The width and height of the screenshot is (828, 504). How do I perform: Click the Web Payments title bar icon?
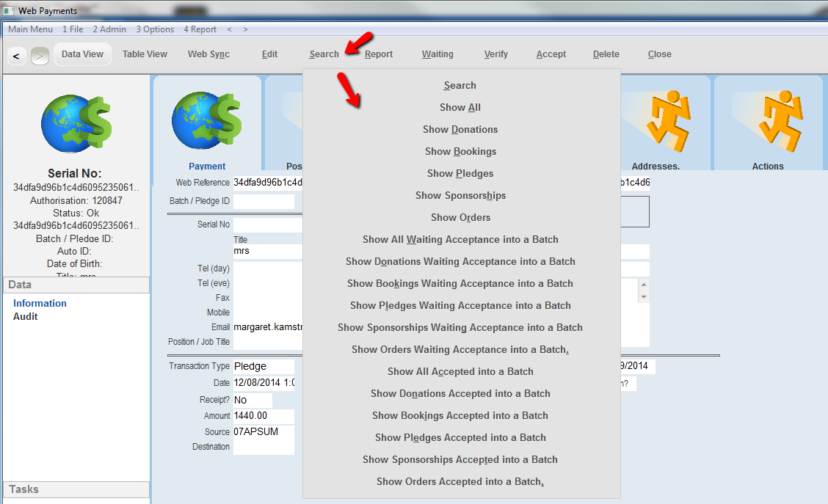coord(9,10)
